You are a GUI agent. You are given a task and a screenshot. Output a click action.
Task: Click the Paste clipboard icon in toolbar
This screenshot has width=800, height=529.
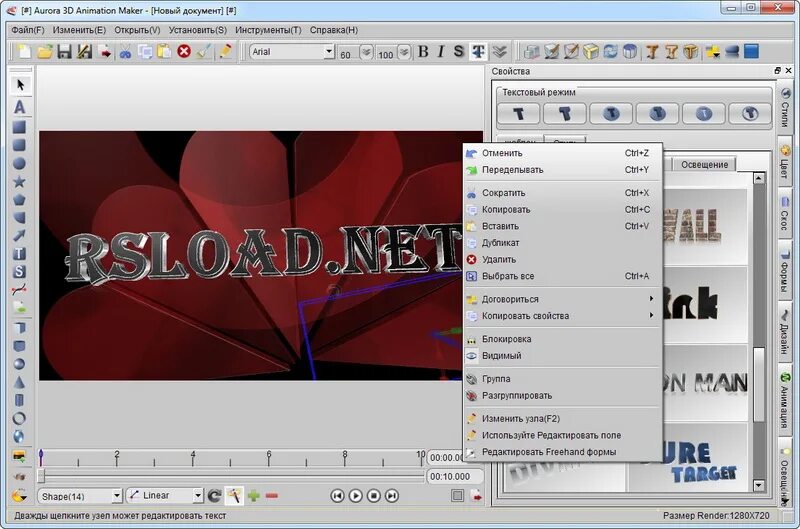[164, 52]
